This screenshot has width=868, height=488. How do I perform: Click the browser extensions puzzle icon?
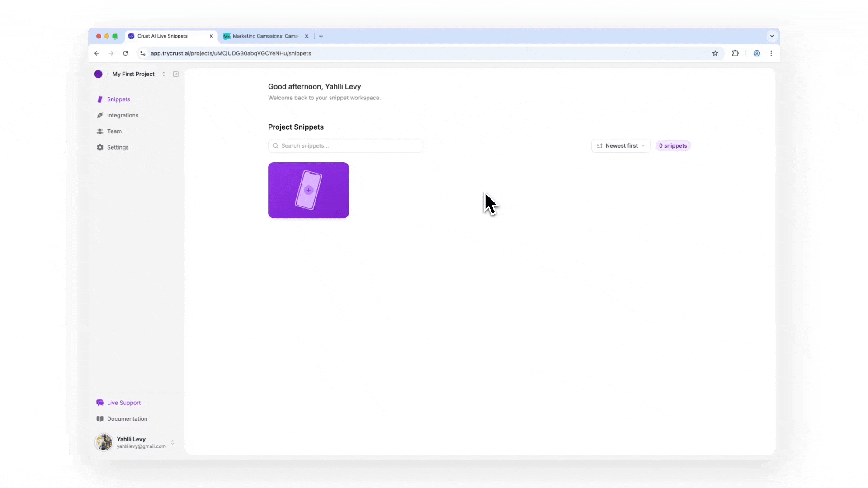[735, 53]
